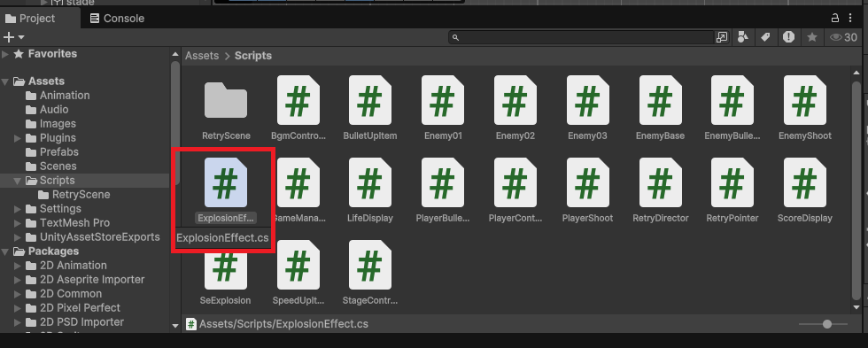Image resolution: width=868 pixels, height=348 pixels.
Task: Click the project search input field
Action: [x=582, y=37]
